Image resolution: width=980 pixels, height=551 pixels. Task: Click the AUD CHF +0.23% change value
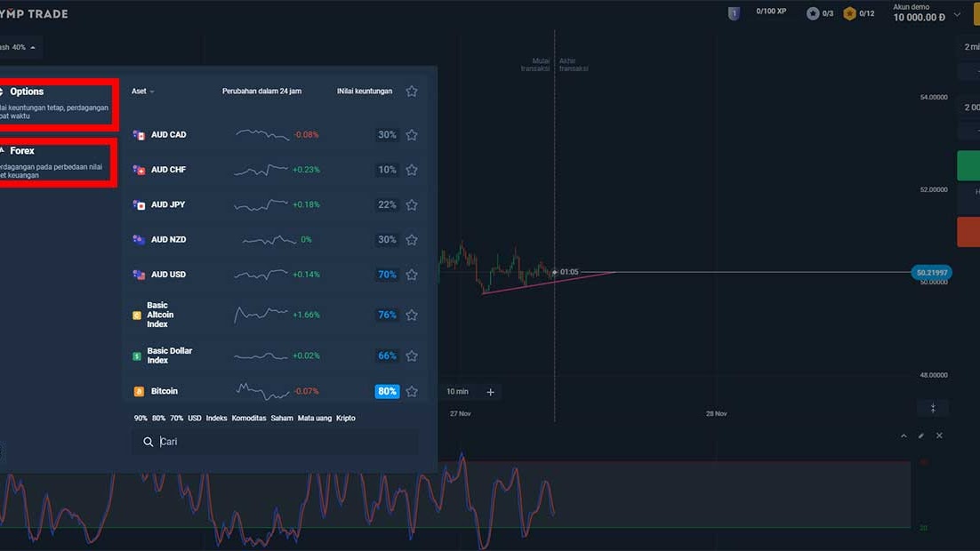[x=306, y=170]
